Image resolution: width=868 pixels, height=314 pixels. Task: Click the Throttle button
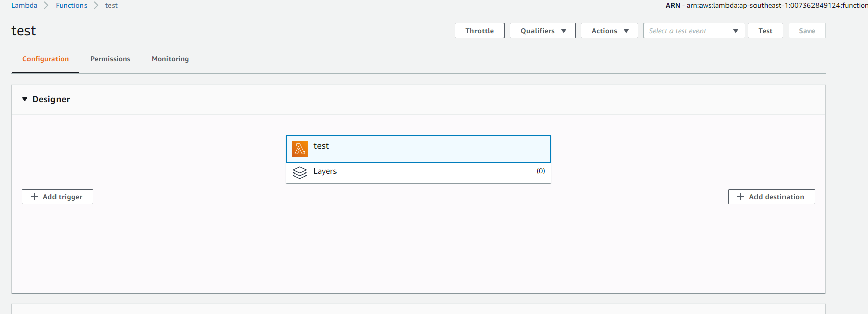tap(480, 31)
